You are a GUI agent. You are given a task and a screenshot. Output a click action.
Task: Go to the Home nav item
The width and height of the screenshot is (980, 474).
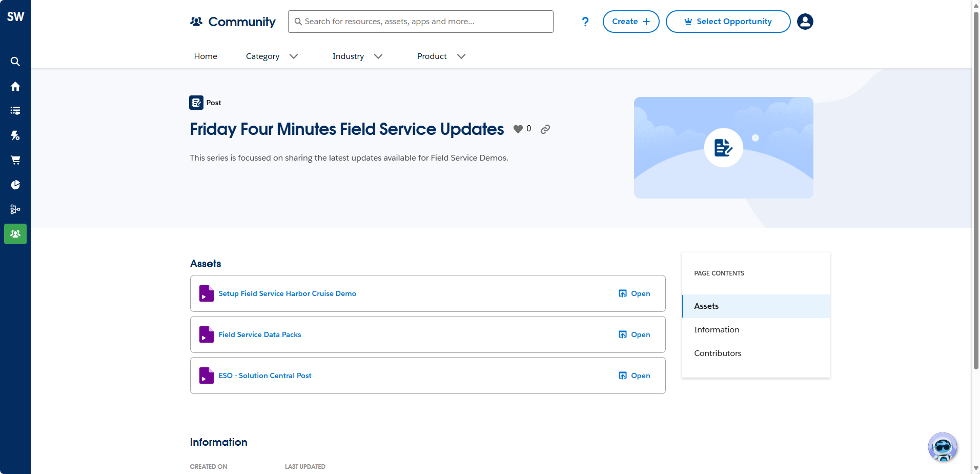(x=206, y=56)
